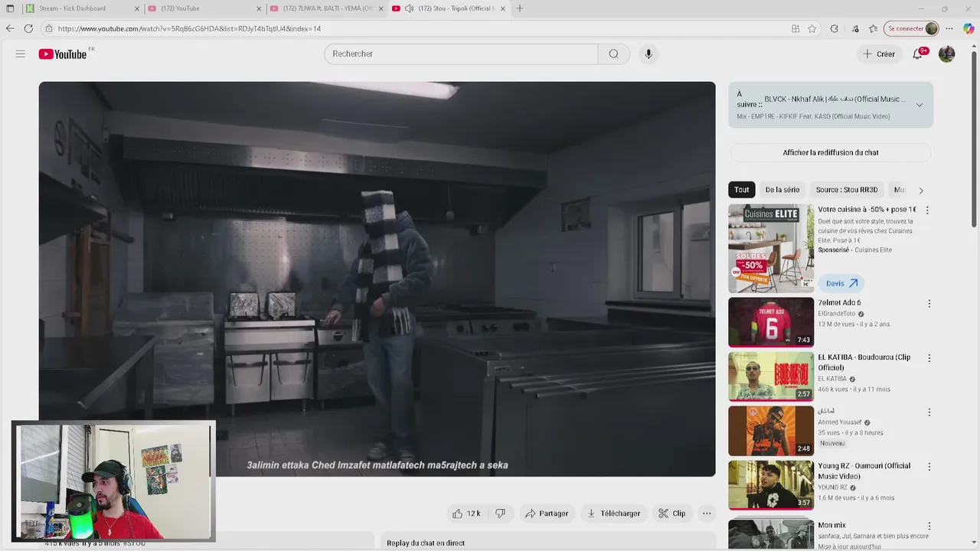
Task: Add the page to favorites star icon
Action: (812, 29)
